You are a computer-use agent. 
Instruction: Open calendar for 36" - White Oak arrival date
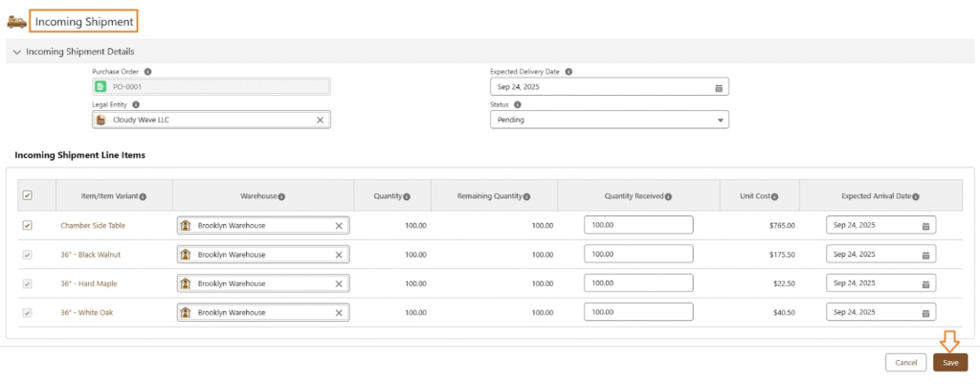[925, 313]
